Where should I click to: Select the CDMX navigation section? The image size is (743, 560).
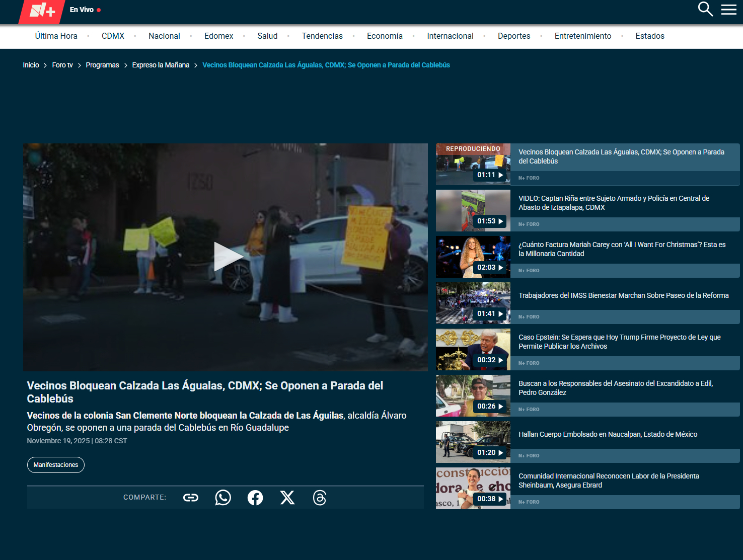(113, 36)
